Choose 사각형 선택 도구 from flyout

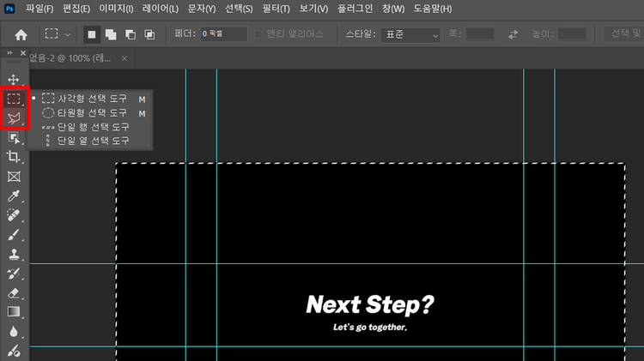[x=90, y=99]
